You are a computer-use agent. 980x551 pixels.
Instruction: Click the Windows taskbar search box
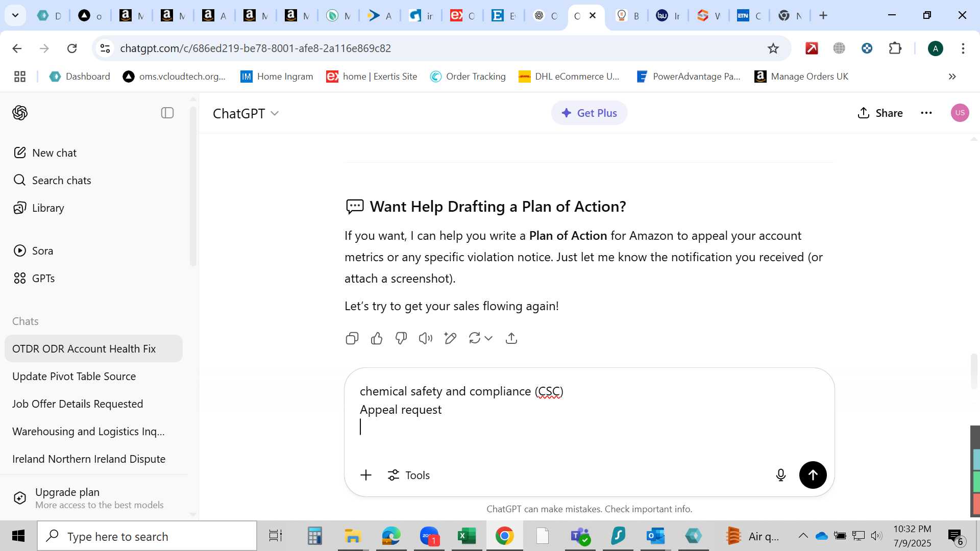[147, 536]
